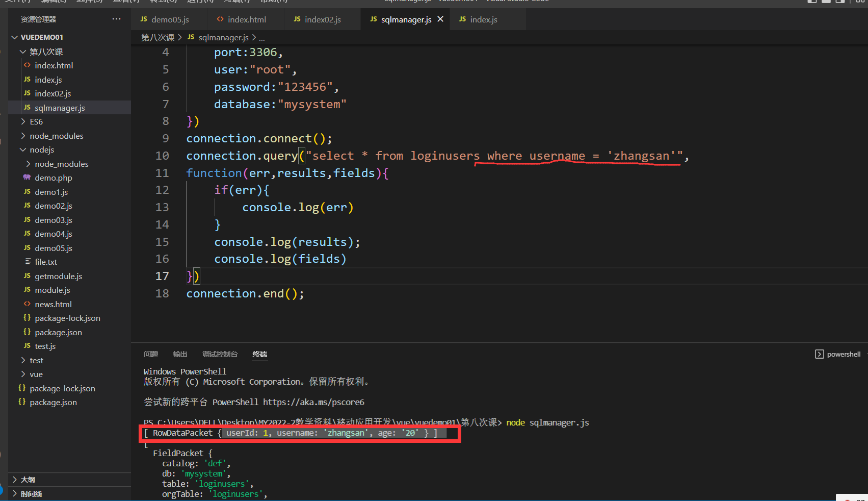Click the password "123456" string in code
The width and height of the screenshot is (868, 501).
[305, 87]
